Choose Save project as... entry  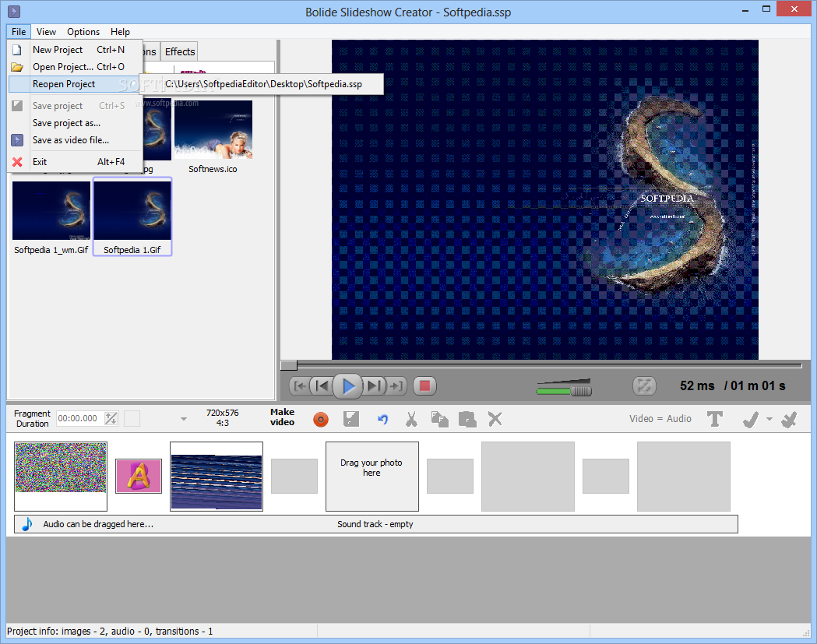75,123
